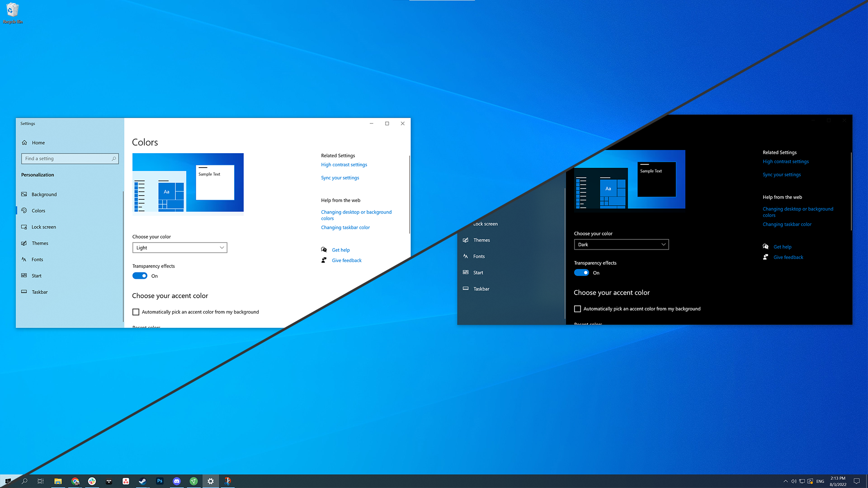Open Themes in the left sidebar
This screenshot has height=488, width=868.
tap(40, 243)
